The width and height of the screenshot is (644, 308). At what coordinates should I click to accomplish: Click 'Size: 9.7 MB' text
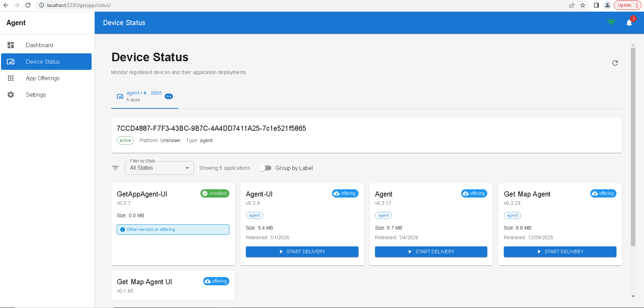pyautogui.click(x=388, y=228)
